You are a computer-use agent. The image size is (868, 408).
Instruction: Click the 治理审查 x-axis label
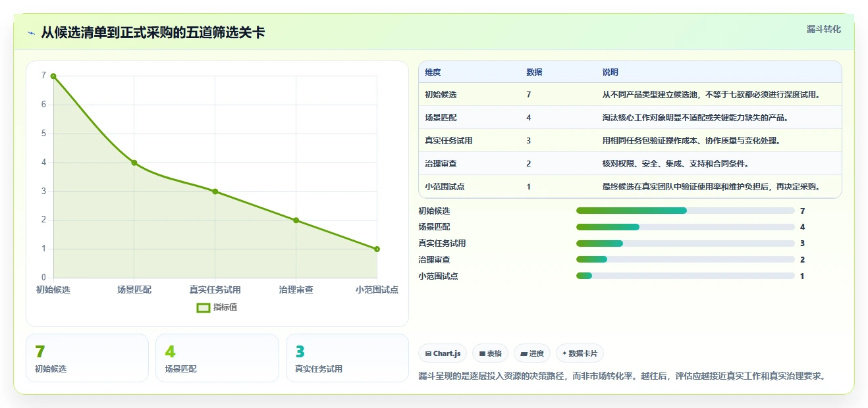tap(296, 290)
